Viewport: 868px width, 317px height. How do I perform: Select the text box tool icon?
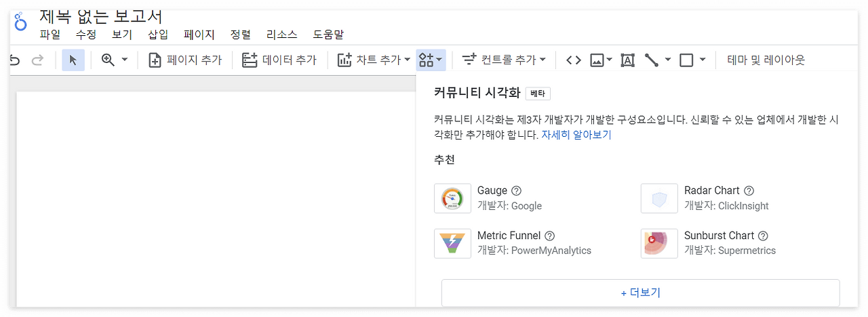627,60
